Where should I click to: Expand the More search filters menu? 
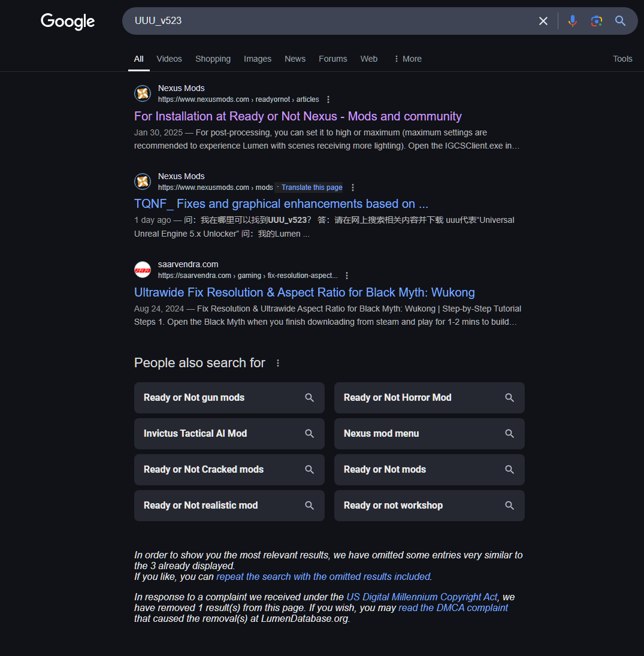coord(407,59)
